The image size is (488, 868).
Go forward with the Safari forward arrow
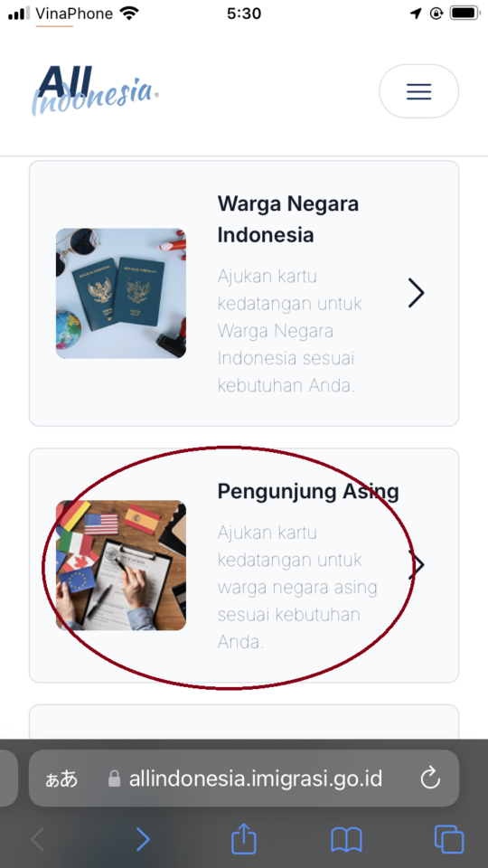(x=143, y=840)
